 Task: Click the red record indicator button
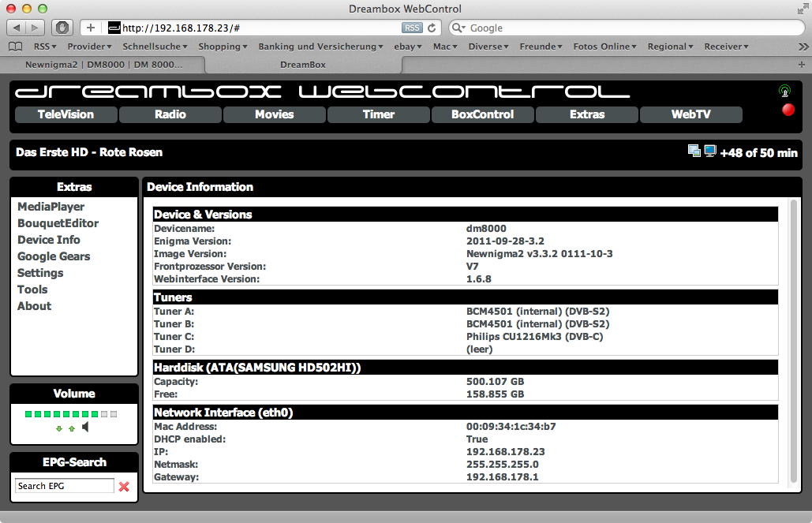click(788, 110)
